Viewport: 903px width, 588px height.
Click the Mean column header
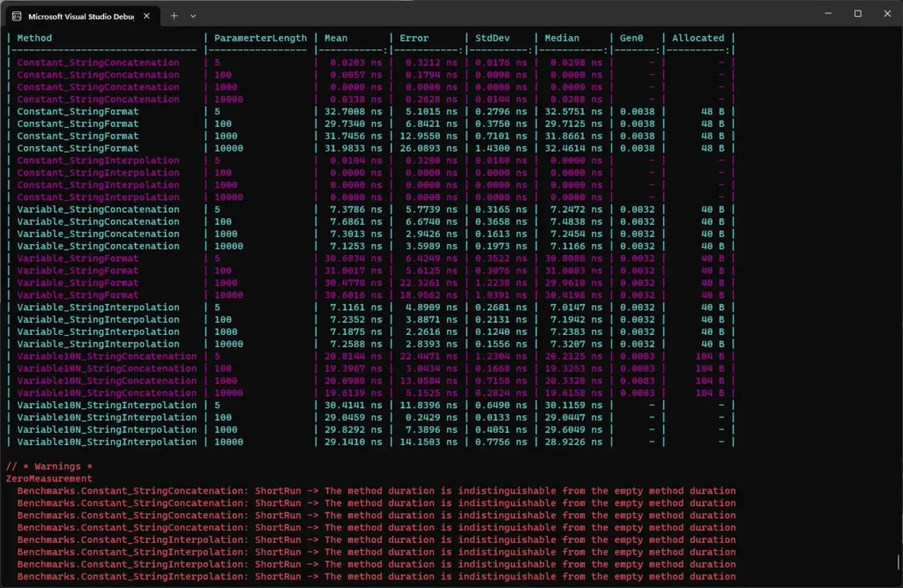[336, 38]
